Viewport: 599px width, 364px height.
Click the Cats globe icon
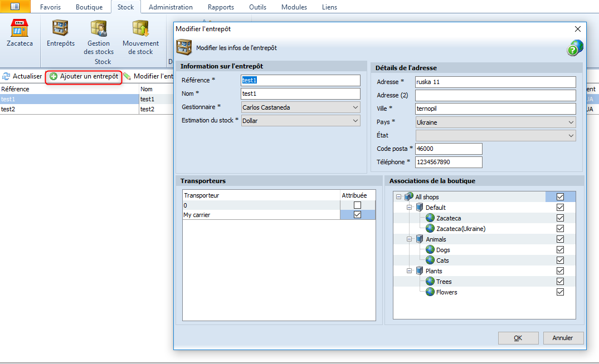pos(430,260)
